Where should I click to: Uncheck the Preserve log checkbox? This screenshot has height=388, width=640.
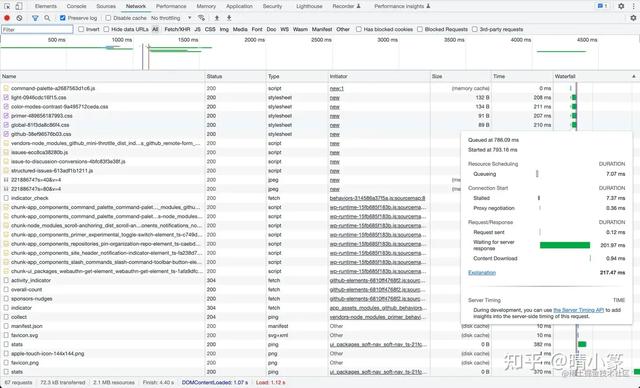[62, 18]
